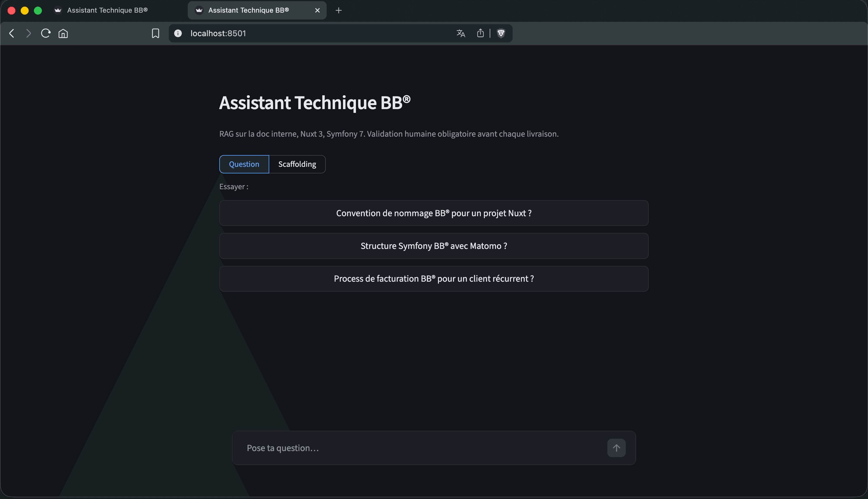Viewport: 868px width, 499px height.
Task: Open the browser home page icon
Action: pos(63,33)
